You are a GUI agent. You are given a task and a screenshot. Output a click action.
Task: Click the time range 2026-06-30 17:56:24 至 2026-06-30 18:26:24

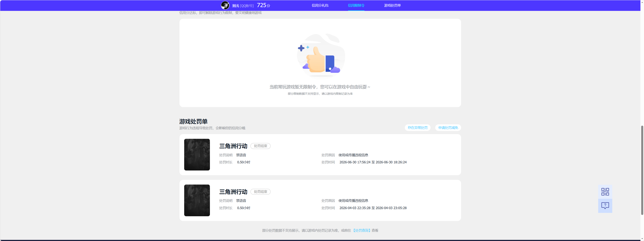373,162
